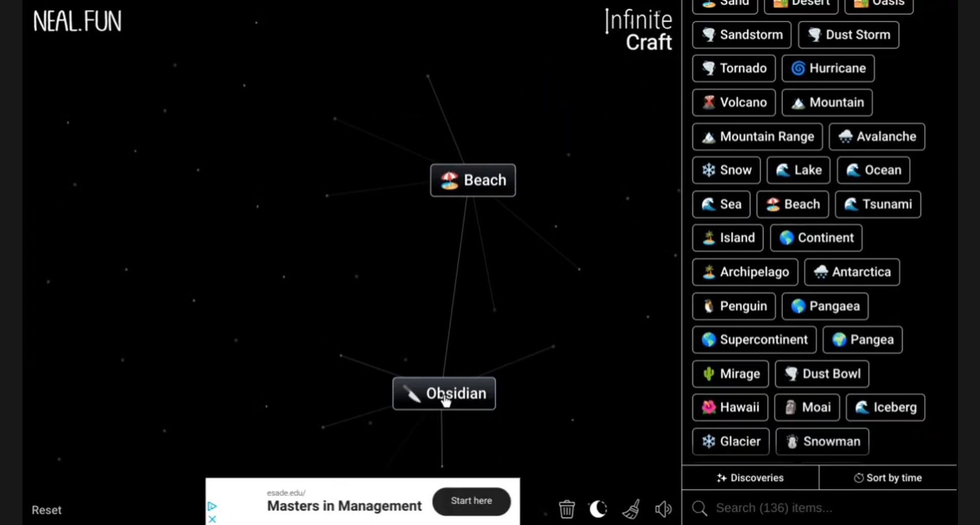
Task: Pick Dust Storm from sidebar
Action: tap(848, 35)
